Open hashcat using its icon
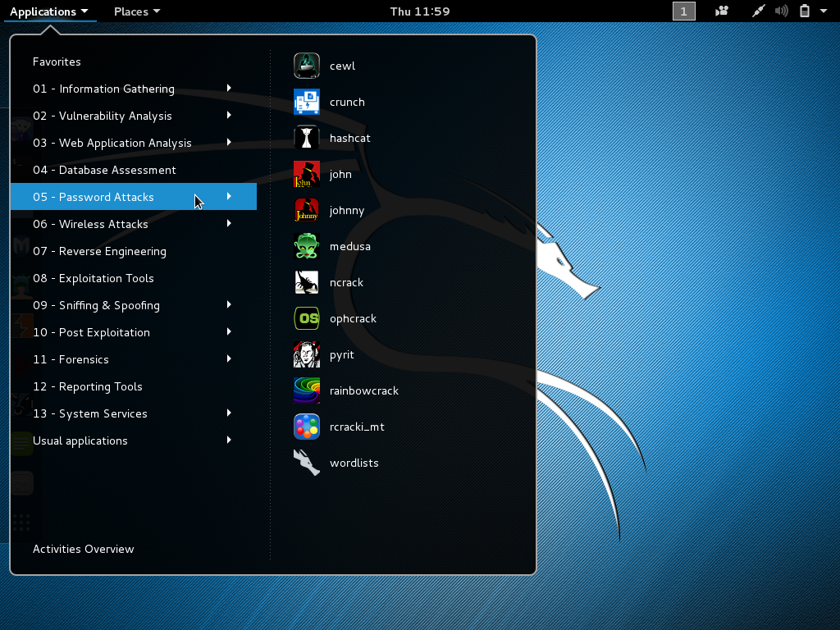Screen dimensions: 840x630 [x=307, y=138]
